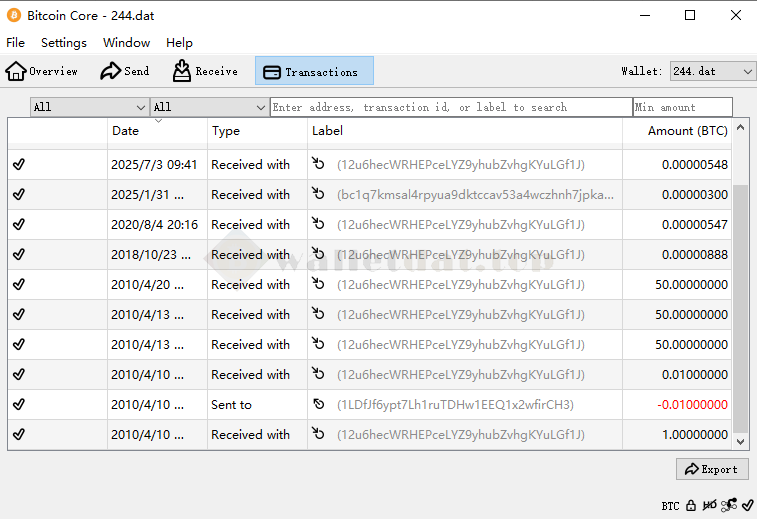Open the Help menu
Viewport: 757px width, 519px height.
pos(179,43)
